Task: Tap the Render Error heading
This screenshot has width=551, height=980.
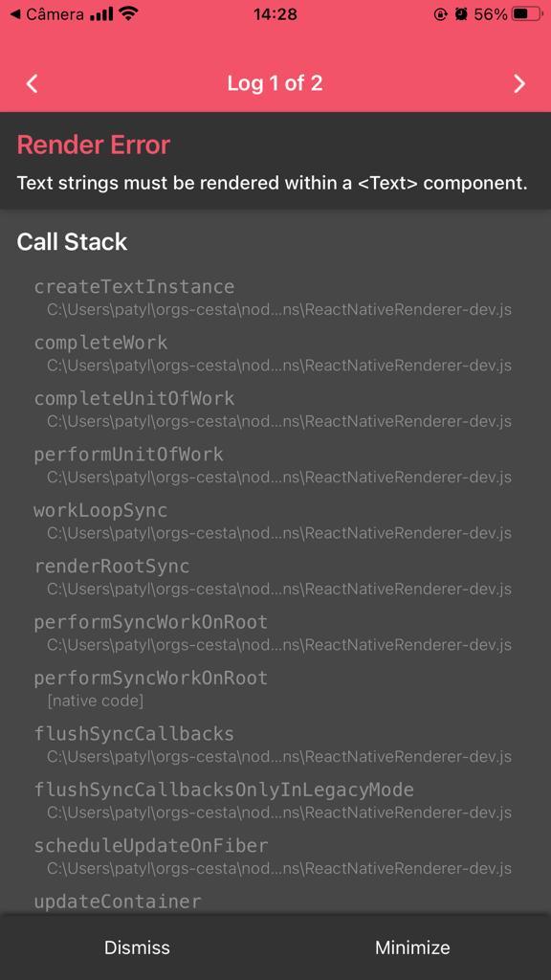Action: [94, 145]
